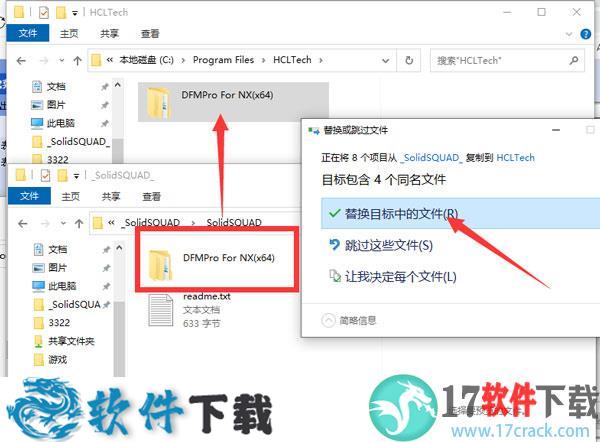Click Program Files in address bar
Screen dimensions: 600x442
223,60
